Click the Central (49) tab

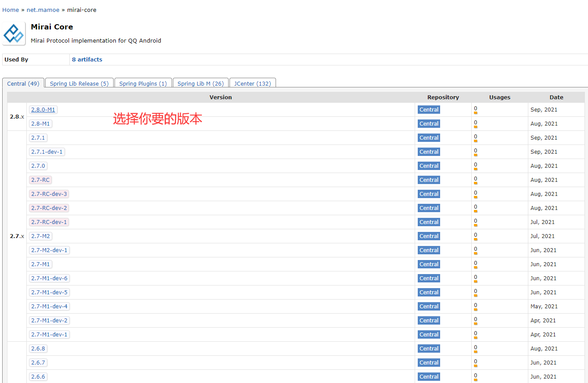tap(23, 83)
